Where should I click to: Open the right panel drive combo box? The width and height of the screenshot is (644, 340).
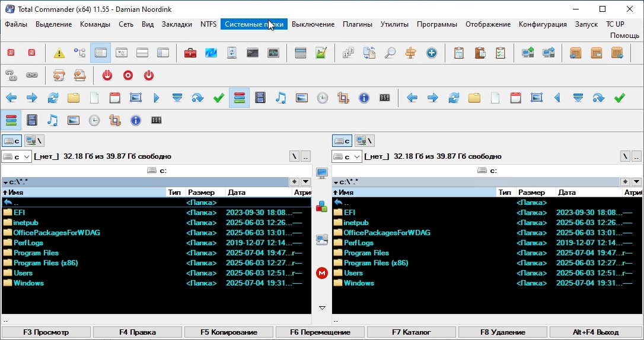pos(347,156)
